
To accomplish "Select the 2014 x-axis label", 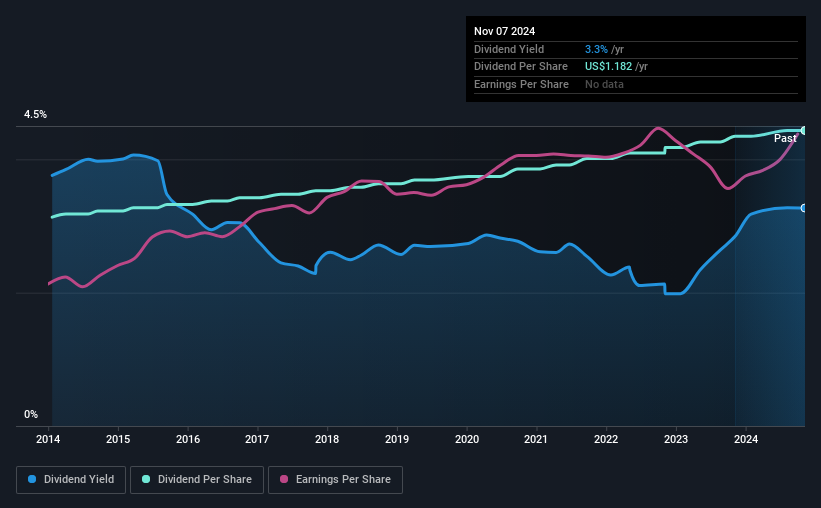I will point(48,439).
